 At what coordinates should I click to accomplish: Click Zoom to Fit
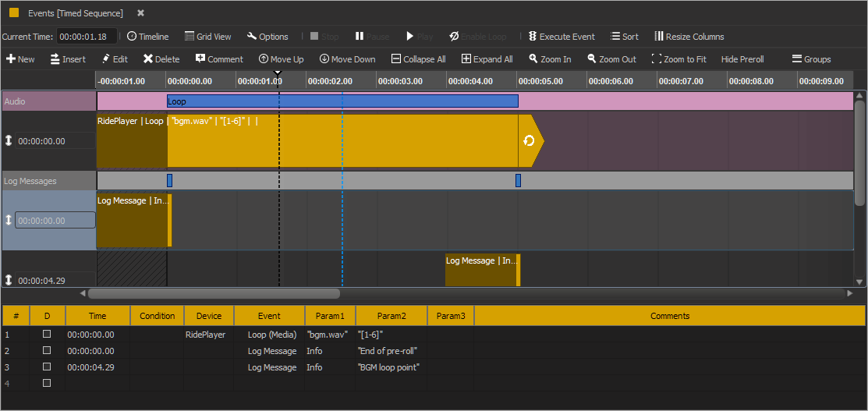click(x=678, y=59)
